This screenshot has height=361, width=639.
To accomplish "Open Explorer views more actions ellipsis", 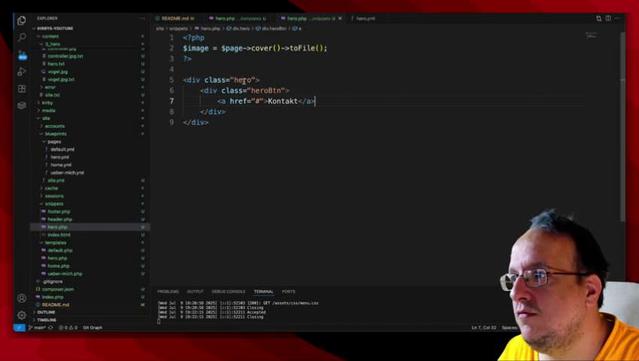I will coord(142,18).
